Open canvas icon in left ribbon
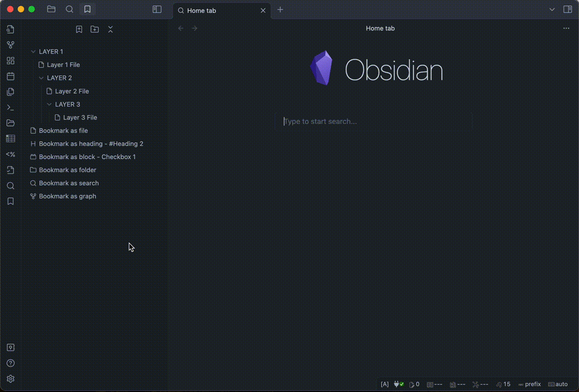The width and height of the screenshot is (579, 392). tap(10, 61)
